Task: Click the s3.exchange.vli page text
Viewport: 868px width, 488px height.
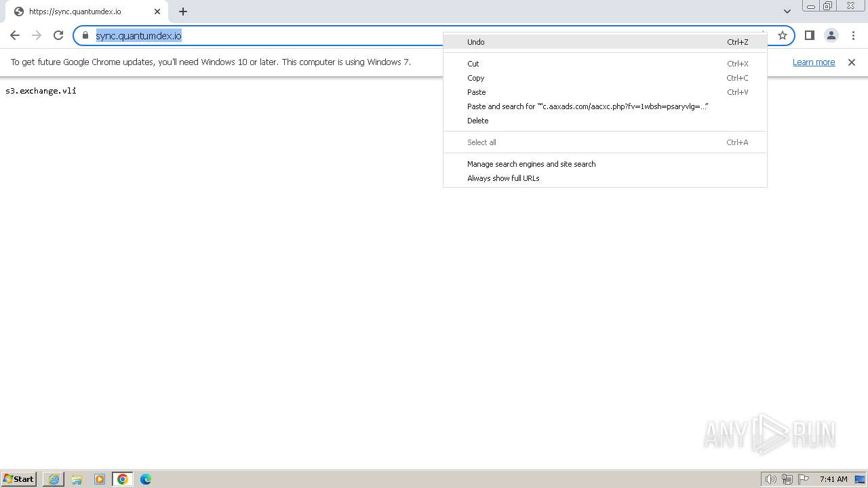Action: pyautogui.click(x=41, y=91)
